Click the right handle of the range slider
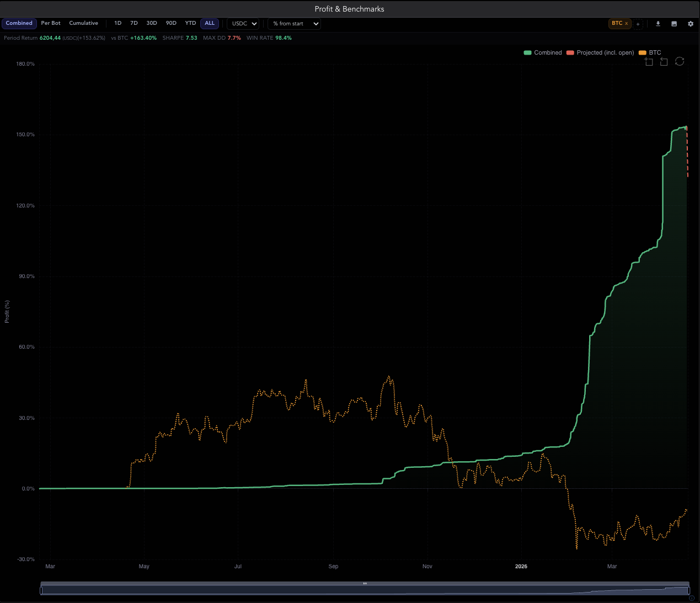The height and width of the screenshot is (603, 700). [x=689, y=590]
